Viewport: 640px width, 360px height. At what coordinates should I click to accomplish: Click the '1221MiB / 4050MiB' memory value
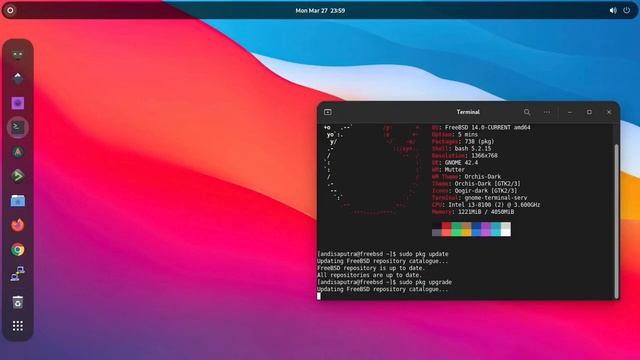[x=486, y=212]
